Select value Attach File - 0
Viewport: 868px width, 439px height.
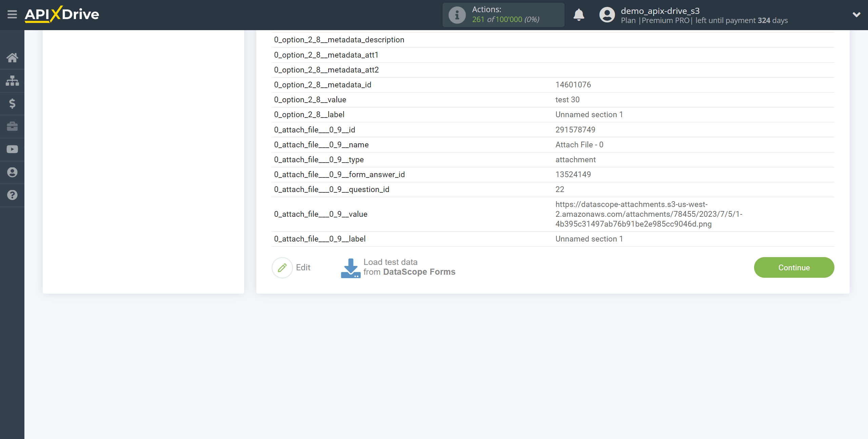tap(579, 145)
